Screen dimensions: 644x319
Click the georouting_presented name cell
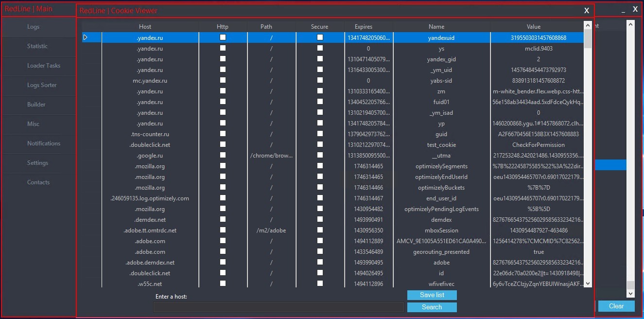(x=441, y=251)
